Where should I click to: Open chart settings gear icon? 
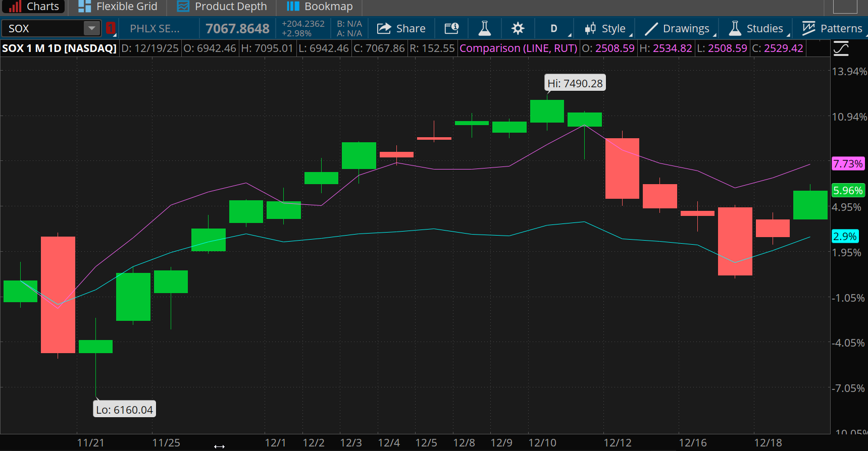click(518, 28)
